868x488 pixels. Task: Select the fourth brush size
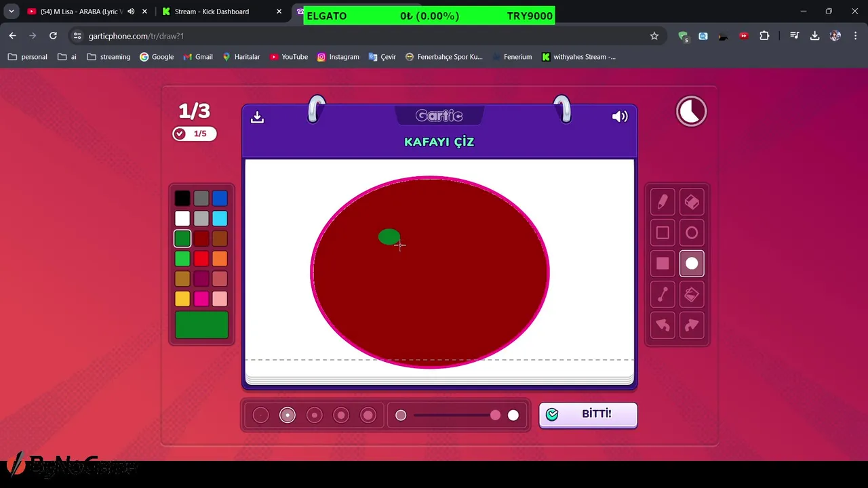click(341, 415)
